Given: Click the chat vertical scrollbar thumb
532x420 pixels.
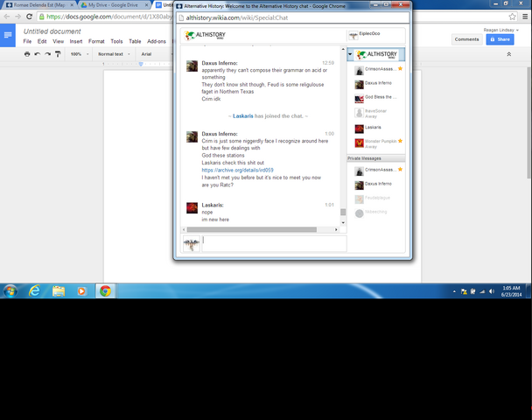Looking at the screenshot, I should click(x=343, y=212).
